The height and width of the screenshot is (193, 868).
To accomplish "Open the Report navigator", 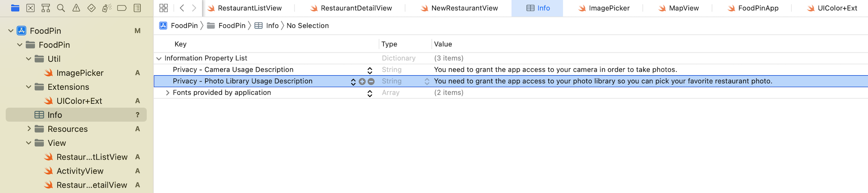I will pos(137,8).
